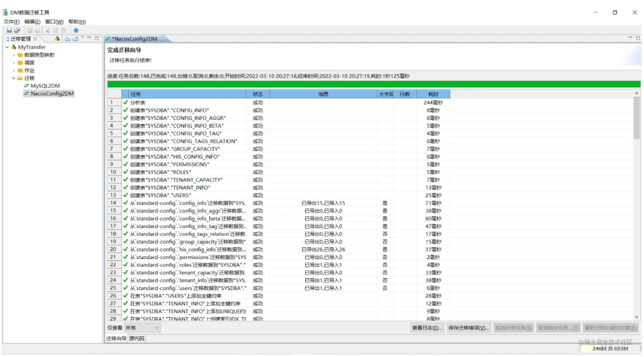Open the 文件(F) menu
The image size is (644, 357).
tap(11, 21)
